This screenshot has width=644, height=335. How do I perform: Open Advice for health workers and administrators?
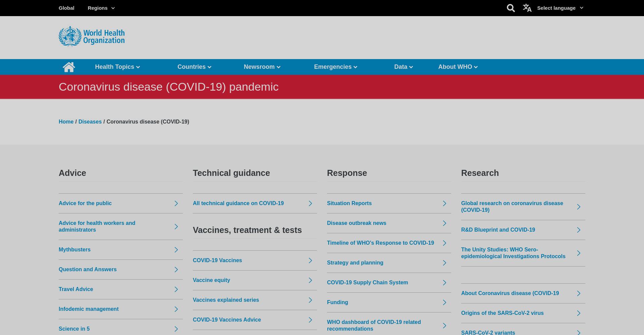click(x=97, y=227)
